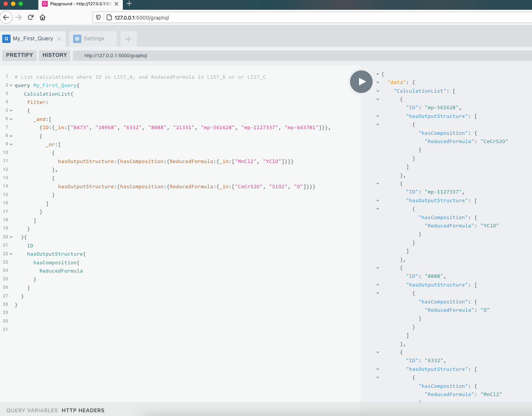Image resolution: width=532 pixels, height=416 pixels.
Task: Click "MnCl2" in the line 11 filter
Action: point(246,162)
